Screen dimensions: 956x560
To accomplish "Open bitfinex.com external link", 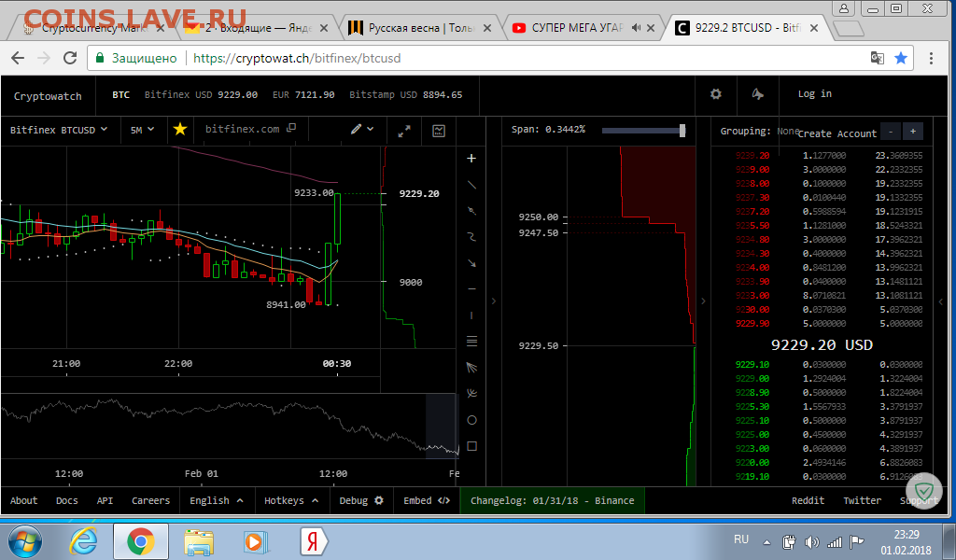I will click(250, 129).
